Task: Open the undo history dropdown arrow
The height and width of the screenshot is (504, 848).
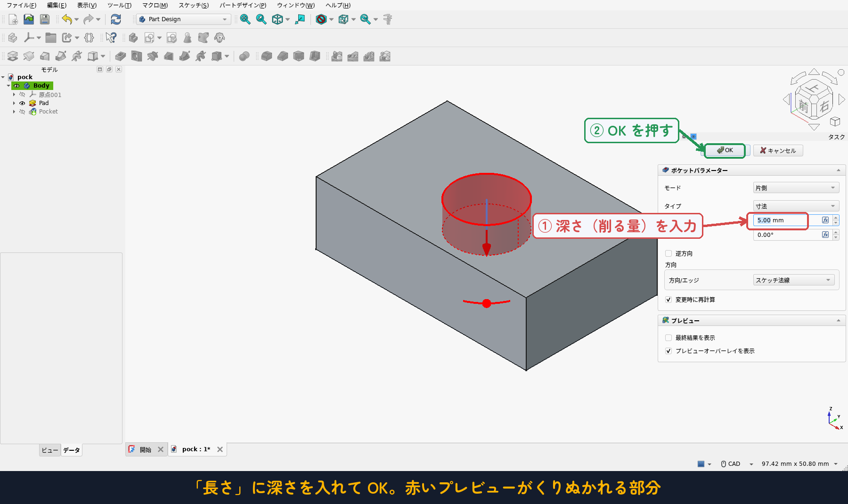Action: [x=76, y=19]
